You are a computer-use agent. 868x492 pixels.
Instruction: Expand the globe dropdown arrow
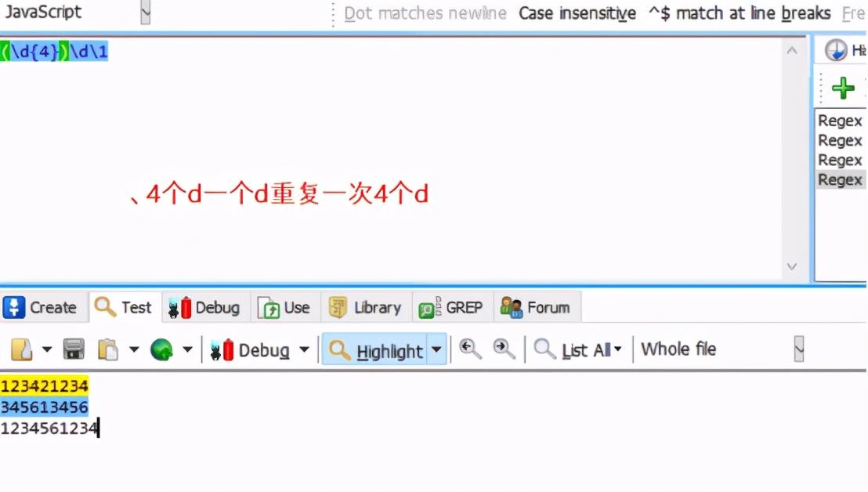pos(188,349)
